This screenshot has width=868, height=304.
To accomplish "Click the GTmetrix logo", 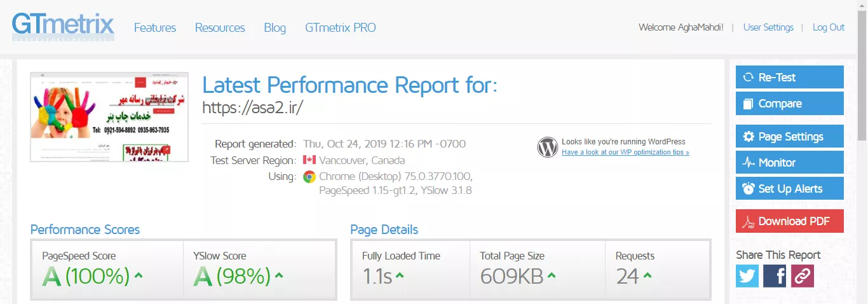I will tap(63, 27).
